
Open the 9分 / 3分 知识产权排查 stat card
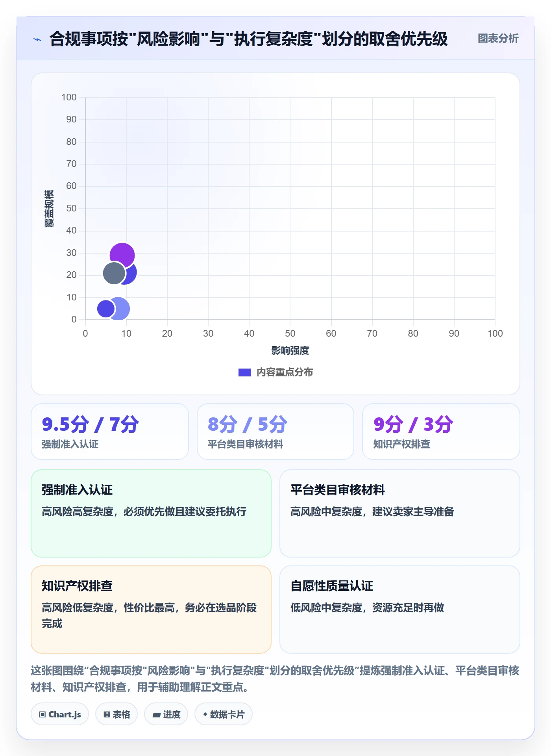[441, 432]
